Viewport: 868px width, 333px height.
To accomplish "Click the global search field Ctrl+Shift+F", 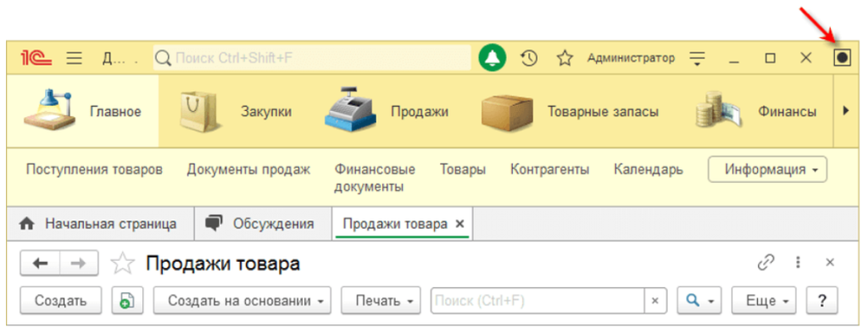I will 312,58.
